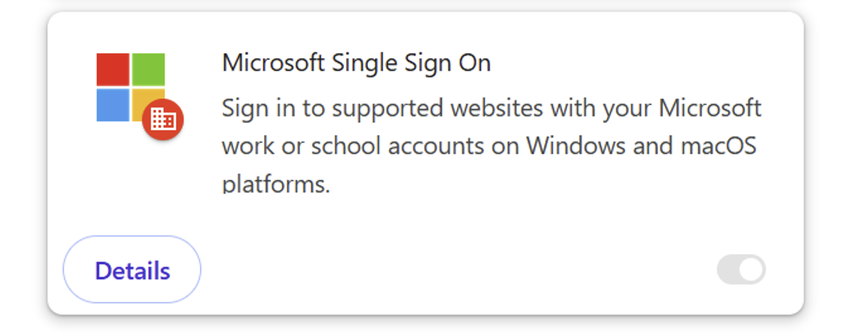Click the "Microsoft Single Sign On" title

[356, 63]
